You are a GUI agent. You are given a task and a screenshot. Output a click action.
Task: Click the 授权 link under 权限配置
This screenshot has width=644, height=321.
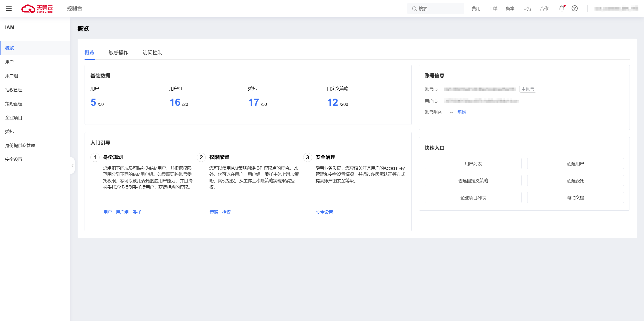[226, 212]
